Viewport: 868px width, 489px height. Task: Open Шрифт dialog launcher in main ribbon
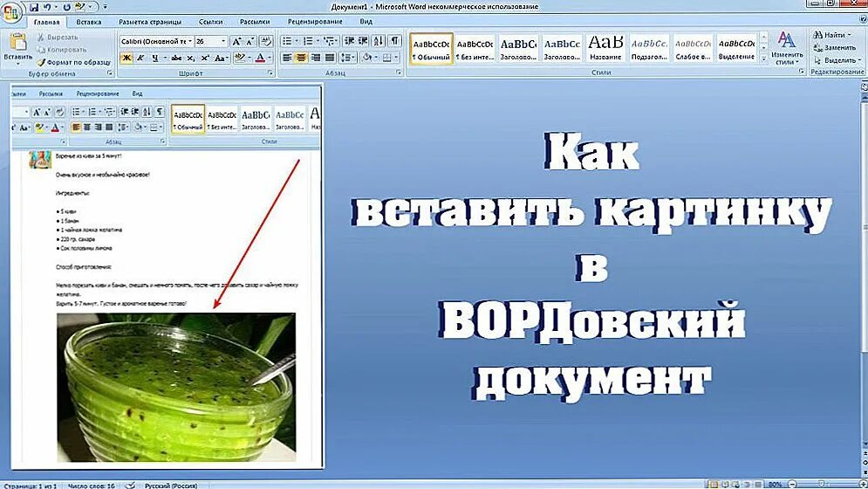tap(270, 73)
